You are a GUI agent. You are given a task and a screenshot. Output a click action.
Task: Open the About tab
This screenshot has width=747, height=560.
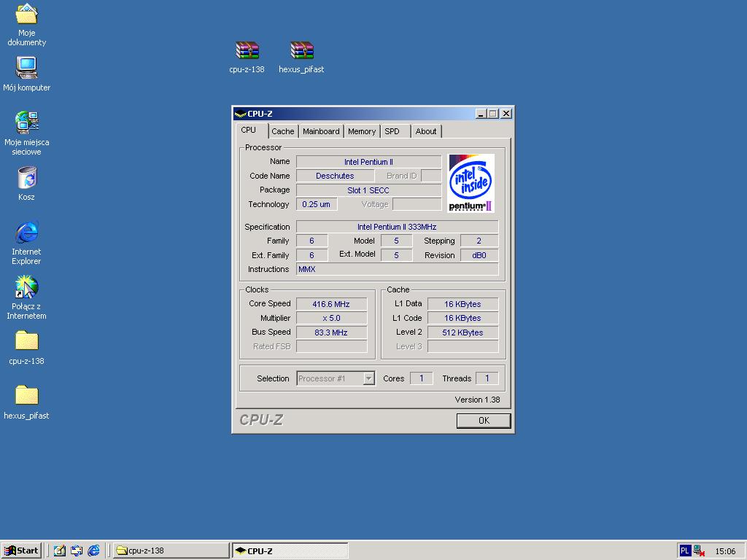point(426,131)
